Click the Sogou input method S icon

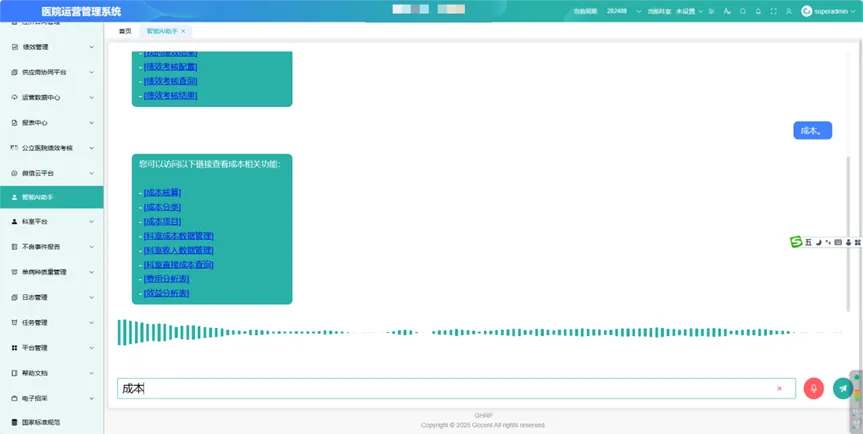click(x=796, y=242)
